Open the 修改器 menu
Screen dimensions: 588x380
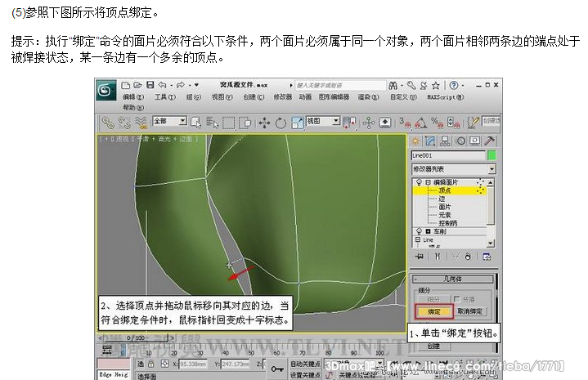pos(283,97)
